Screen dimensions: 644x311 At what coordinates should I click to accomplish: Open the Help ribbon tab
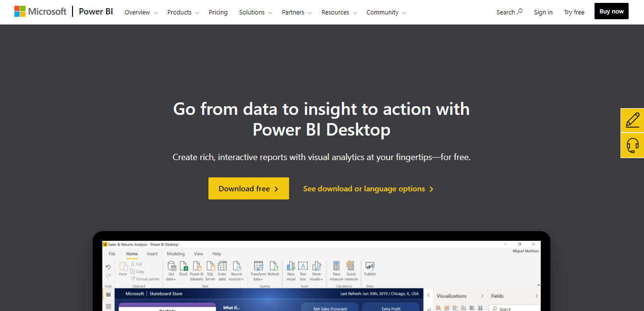[x=217, y=254]
